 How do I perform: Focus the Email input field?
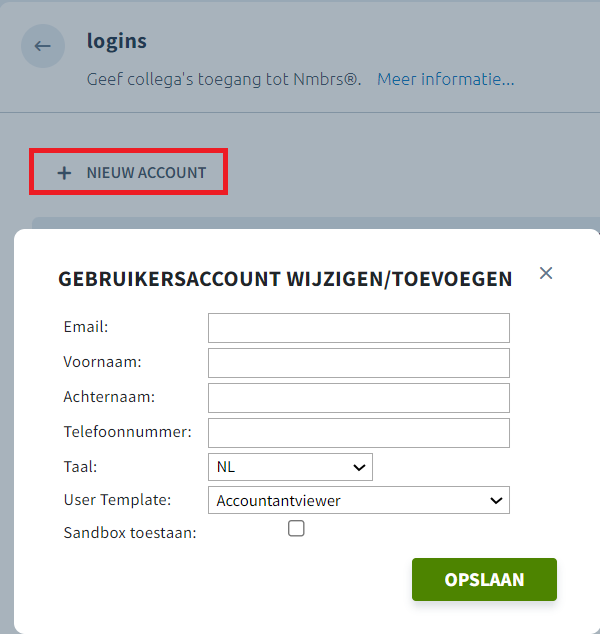pos(359,328)
